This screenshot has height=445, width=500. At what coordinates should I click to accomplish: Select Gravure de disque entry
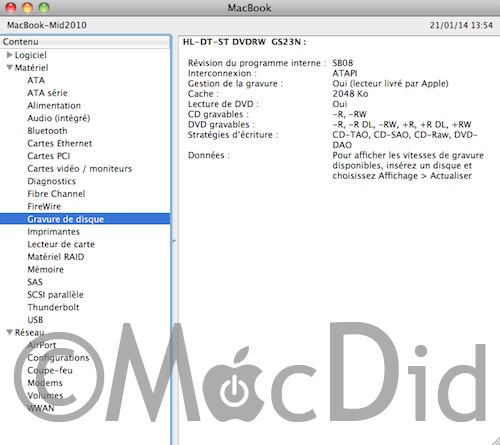coord(85,219)
